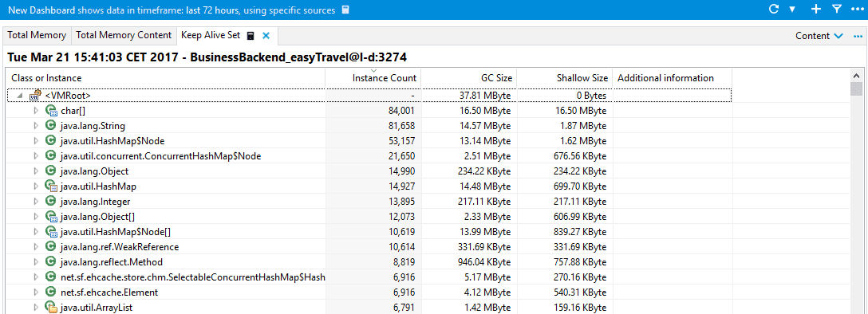Switch to the Total Memory Content tab
Viewport: 868px width, 314px height.
click(124, 35)
